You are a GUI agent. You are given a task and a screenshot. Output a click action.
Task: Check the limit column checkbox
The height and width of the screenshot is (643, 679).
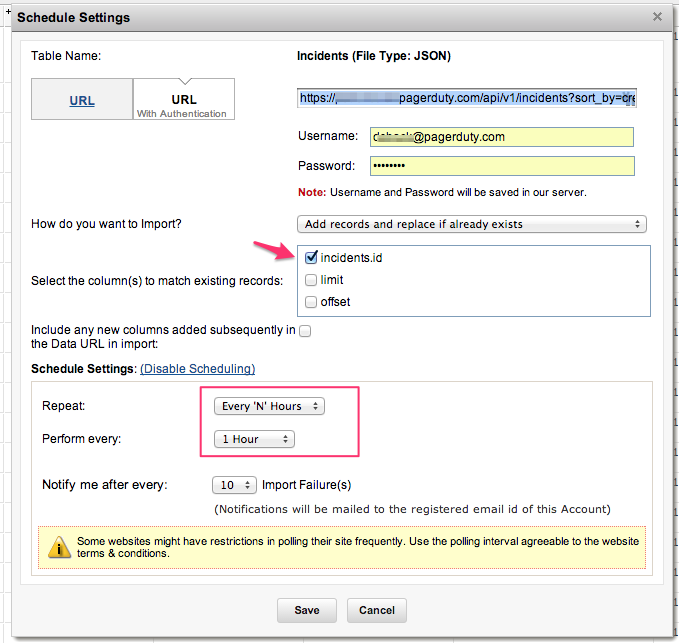311,280
